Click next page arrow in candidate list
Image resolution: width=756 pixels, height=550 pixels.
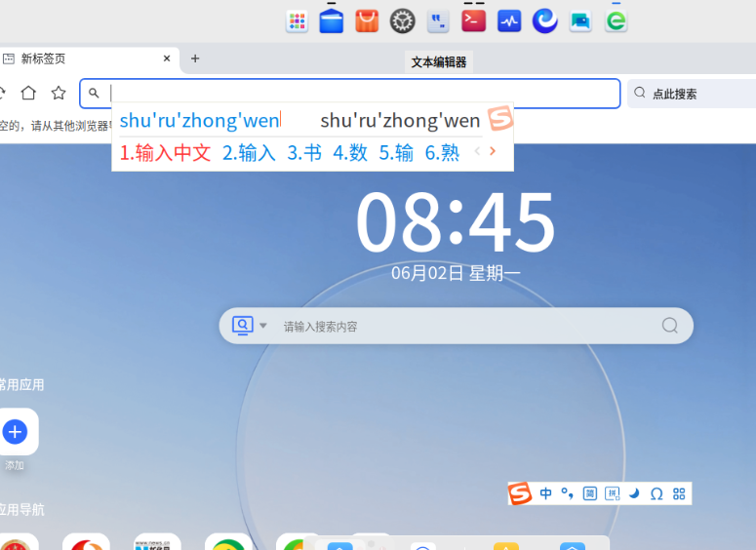(493, 151)
